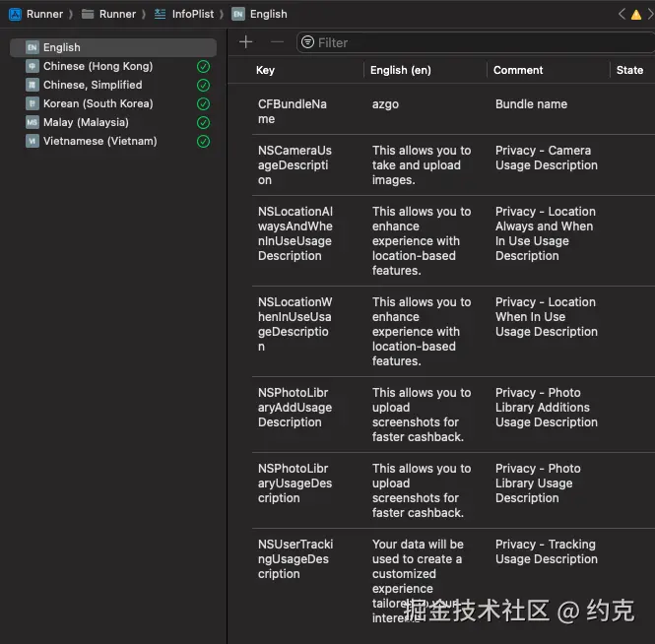
Task: Open the English breadcrumb item
Action: click(x=268, y=14)
